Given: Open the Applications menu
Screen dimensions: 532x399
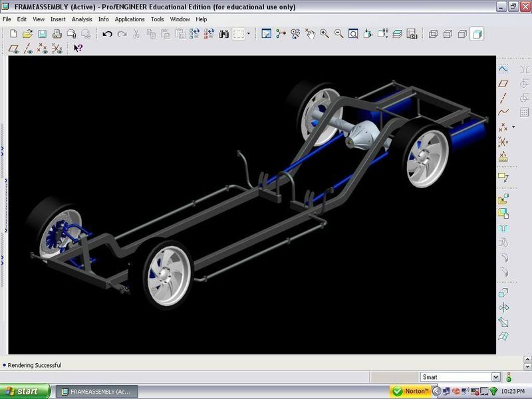Looking at the screenshot, I should (x=130, y=19).
